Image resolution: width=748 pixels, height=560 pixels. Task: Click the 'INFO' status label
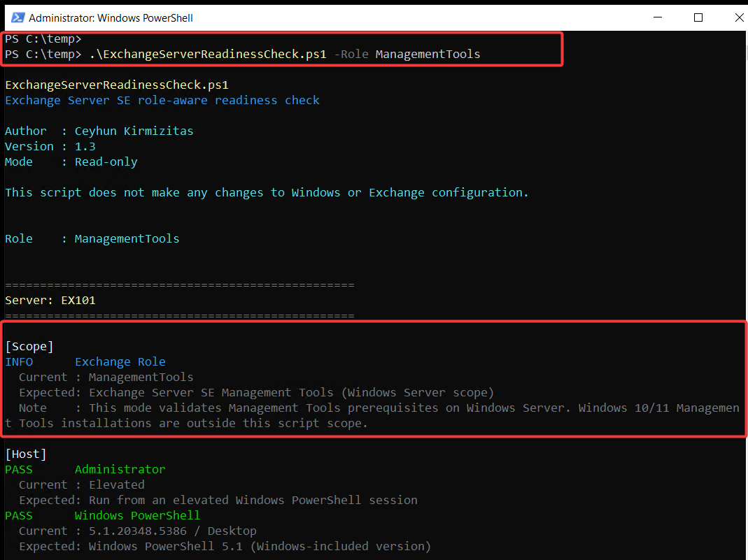click(19, 361)
